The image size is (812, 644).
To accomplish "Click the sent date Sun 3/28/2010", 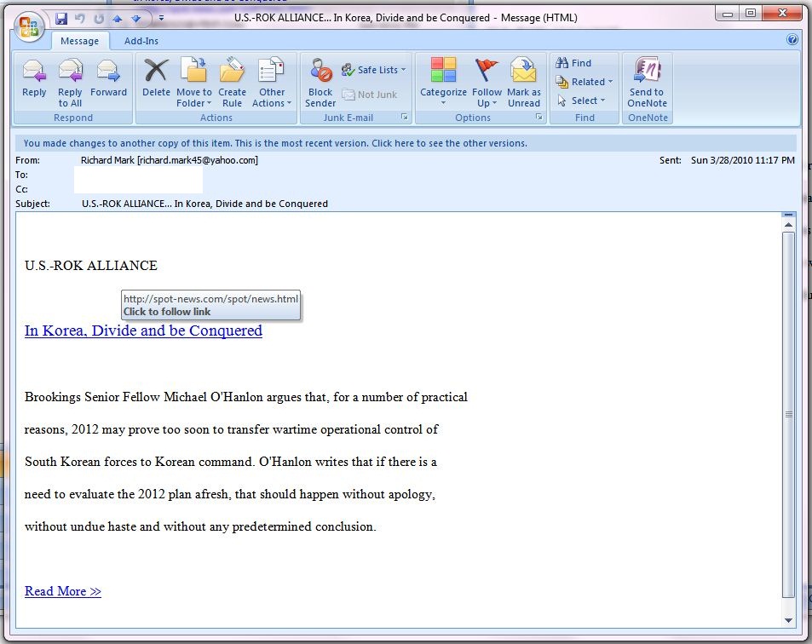I will tap(743, 160).
